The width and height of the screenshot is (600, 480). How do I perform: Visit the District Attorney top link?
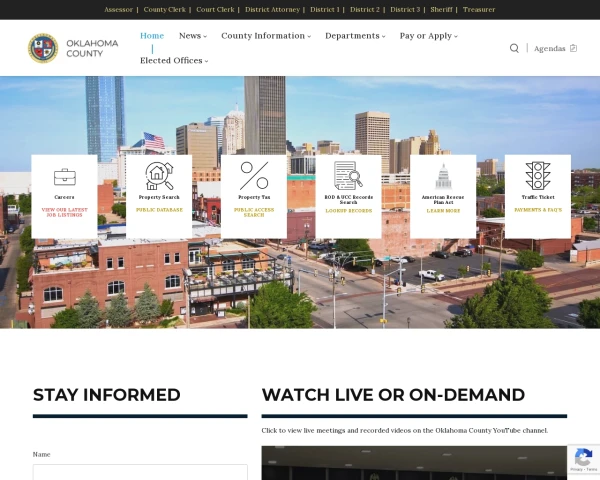coord(272,10)
